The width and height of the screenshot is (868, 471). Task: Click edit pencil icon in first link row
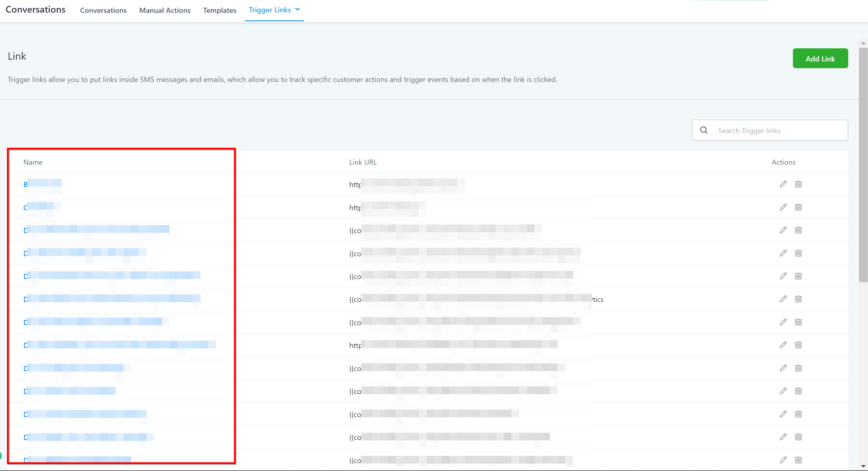(783, 184)
